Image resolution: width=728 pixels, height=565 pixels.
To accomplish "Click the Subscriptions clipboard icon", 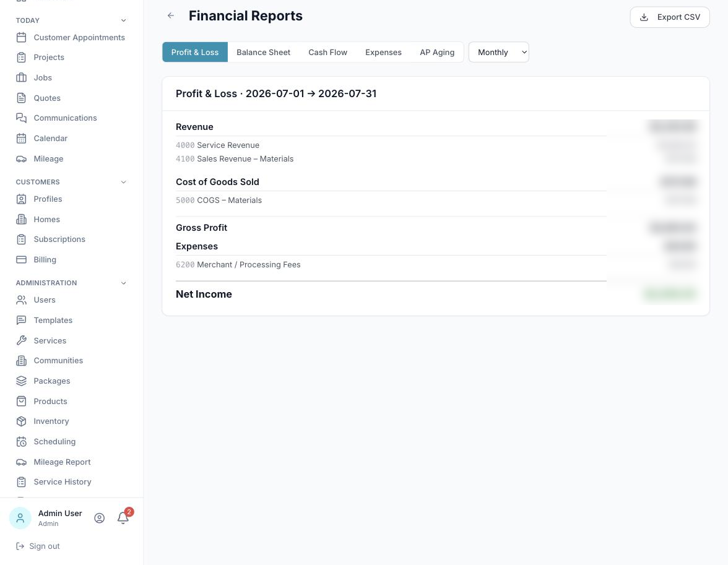I will pos(21,239).
